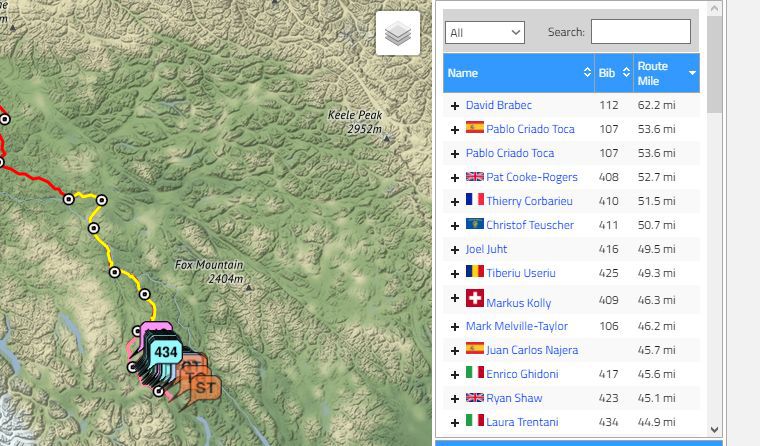
Task: Open Enrico Ghidoni rider link
Action: coord(522,374)
